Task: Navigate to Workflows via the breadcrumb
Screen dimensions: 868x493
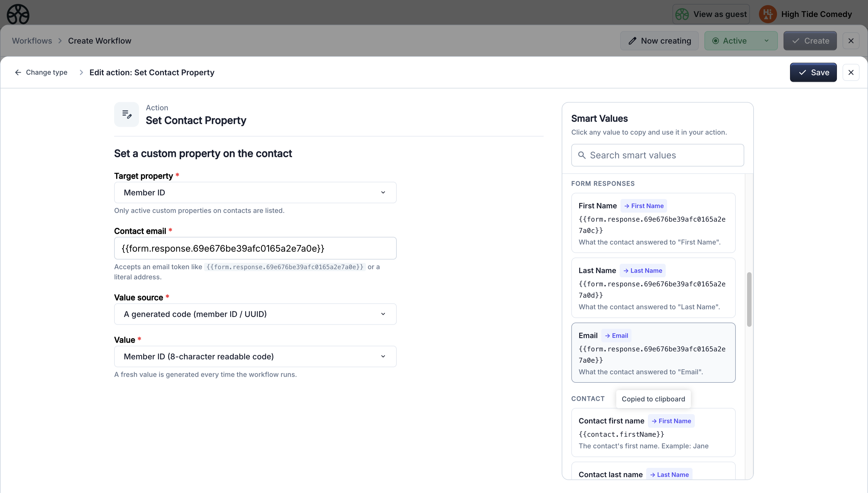Action: 32,41
